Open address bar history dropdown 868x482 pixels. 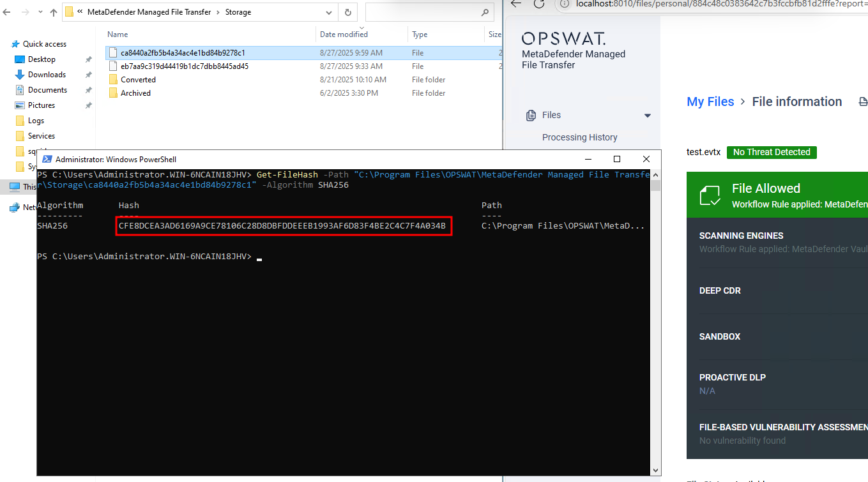pos(329,12)
